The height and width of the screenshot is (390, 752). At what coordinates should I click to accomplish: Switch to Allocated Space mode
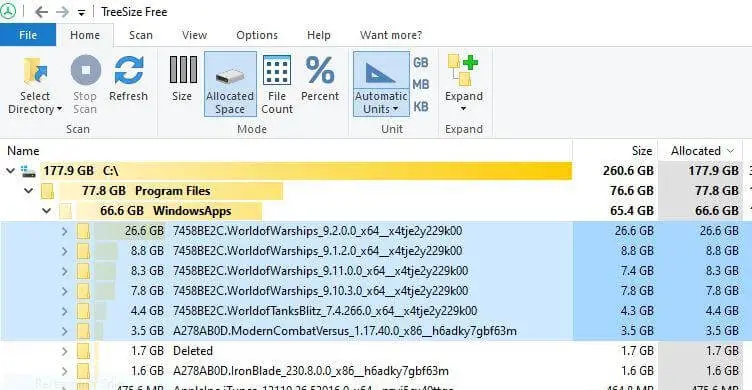(x=230, y=84)
